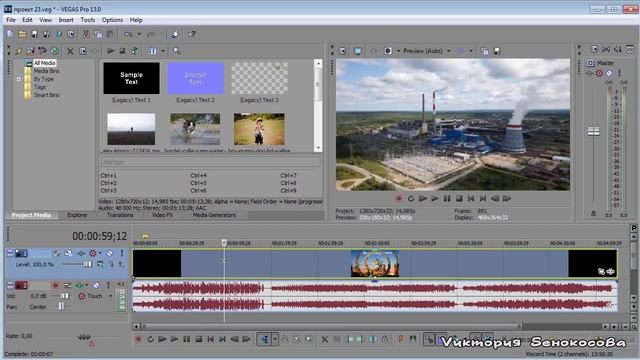Click the What's This help icon

coord(191,34)
